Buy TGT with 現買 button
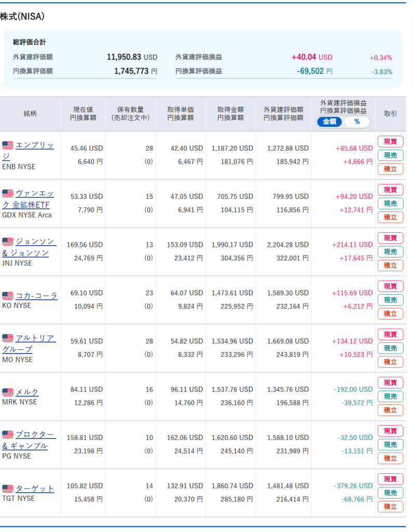The height and width of the screenshot is (532, 413). coord(390,478)
